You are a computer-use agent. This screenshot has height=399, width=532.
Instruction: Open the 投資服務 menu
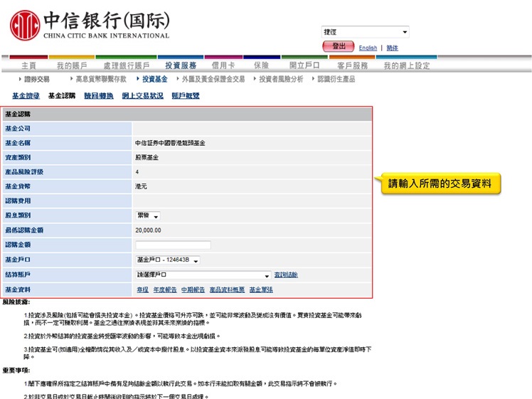(181, 65)
